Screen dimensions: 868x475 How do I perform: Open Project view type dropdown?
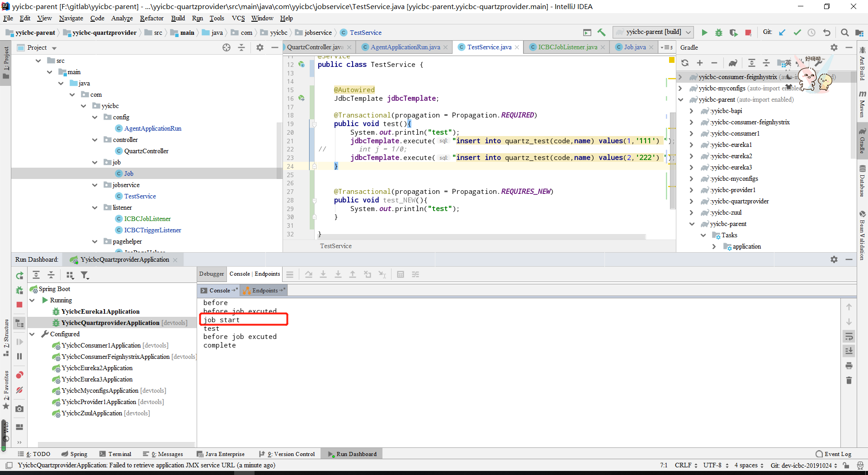point(54,48)
